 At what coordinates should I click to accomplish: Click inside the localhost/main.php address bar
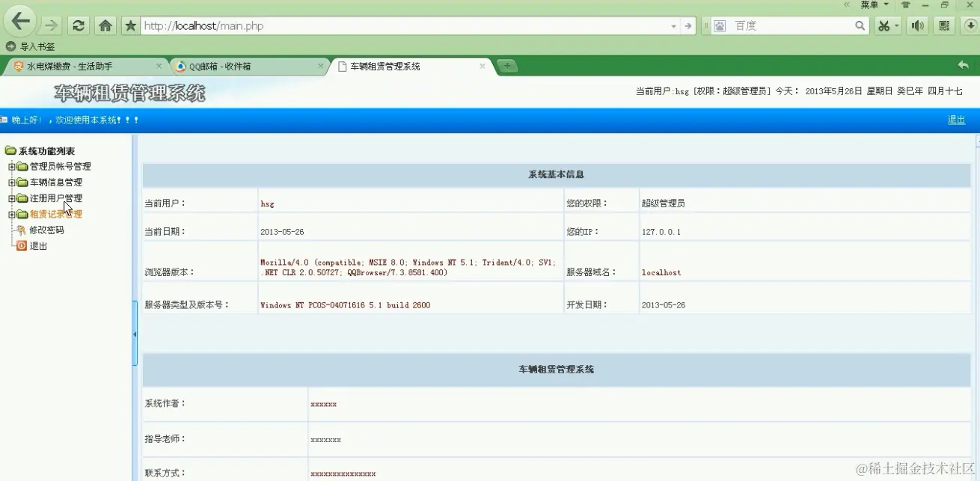pos(404,25)
